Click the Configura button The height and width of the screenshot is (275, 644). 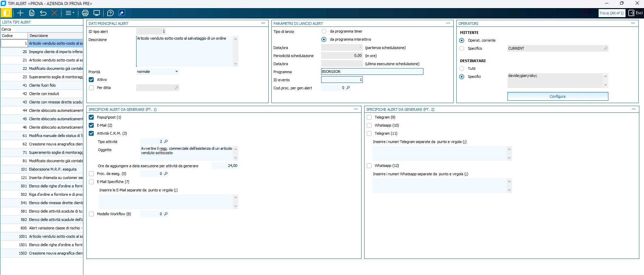tap(558, 96)
